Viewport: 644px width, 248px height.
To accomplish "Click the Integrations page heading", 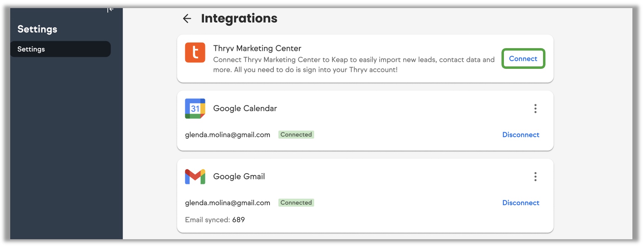I will pyautogui.click(x=239, y=19).
